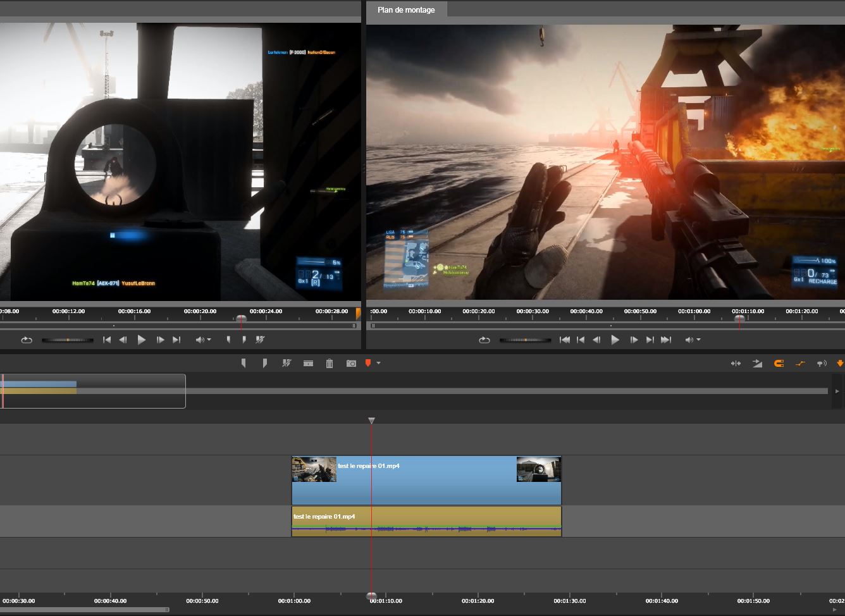Click the source player scrubber handle
This screenshot has height=616, width=845.
coord(241,319)
